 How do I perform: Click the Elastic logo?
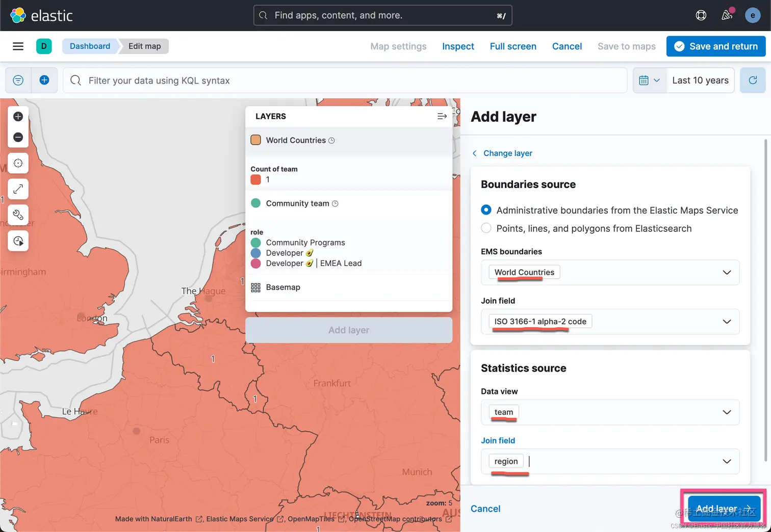click(42, 15)
